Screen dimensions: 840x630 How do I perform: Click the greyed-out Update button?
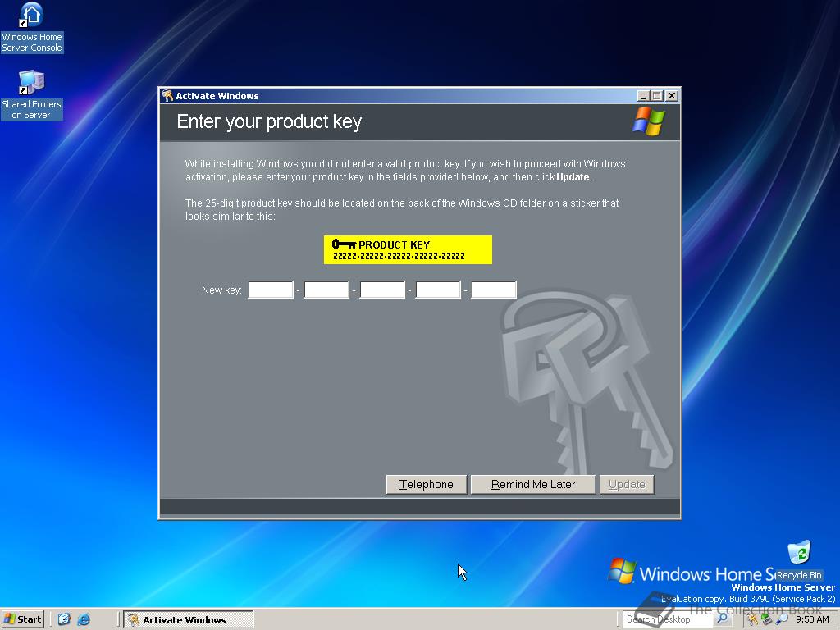click(627, 484)
